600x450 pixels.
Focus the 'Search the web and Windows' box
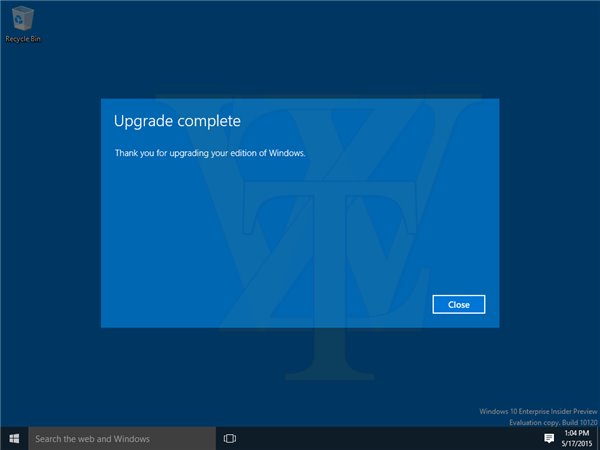(121, 438)
